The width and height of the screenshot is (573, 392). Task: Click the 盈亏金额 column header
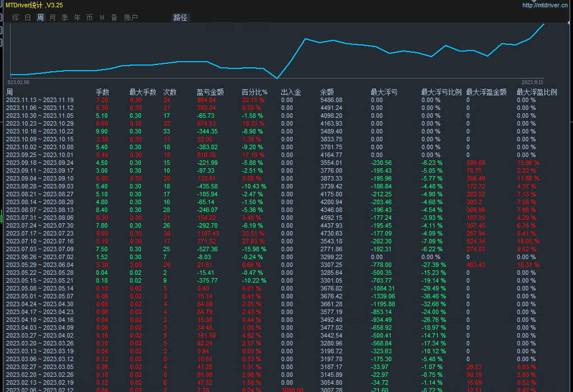click(x=210, y=92)
